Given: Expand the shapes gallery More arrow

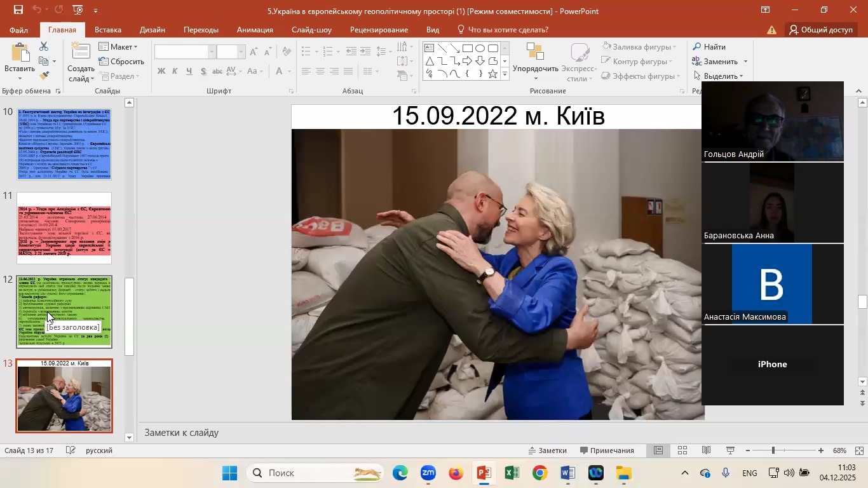Looking at the screenshot, I should pos(505,74).
